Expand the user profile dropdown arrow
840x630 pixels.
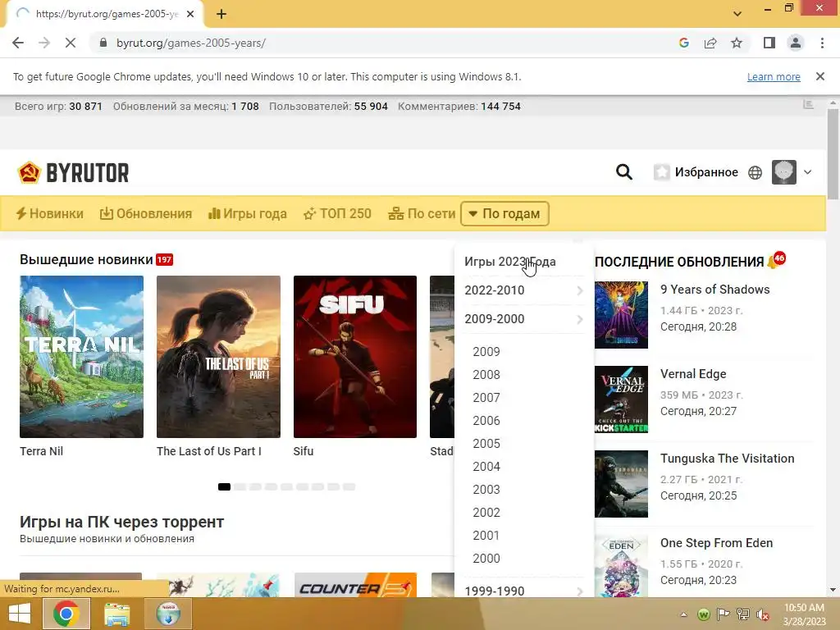(807, 172)
